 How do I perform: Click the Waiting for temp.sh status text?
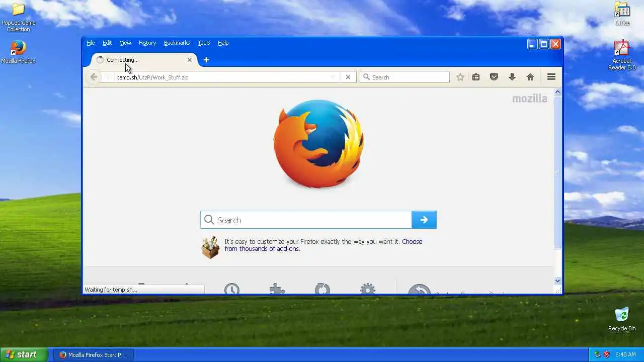pyautogui.click(x=111, y=290)
